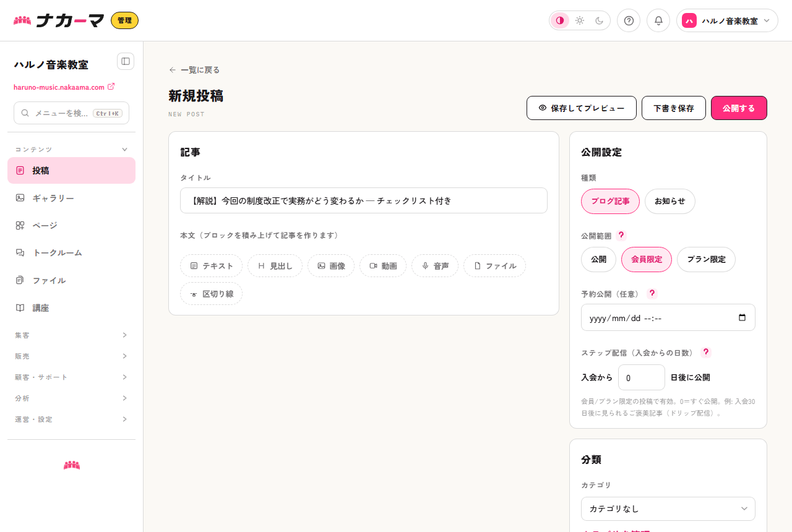Screen dimensions: 792x532
Task: Show help for ステップ配信
Action: (706, 352)
